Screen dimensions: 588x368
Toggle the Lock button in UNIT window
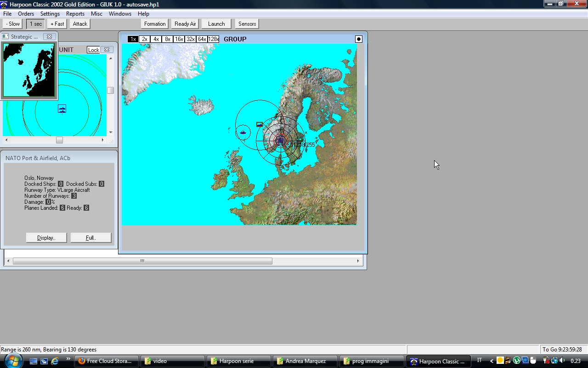coord(94,50)
